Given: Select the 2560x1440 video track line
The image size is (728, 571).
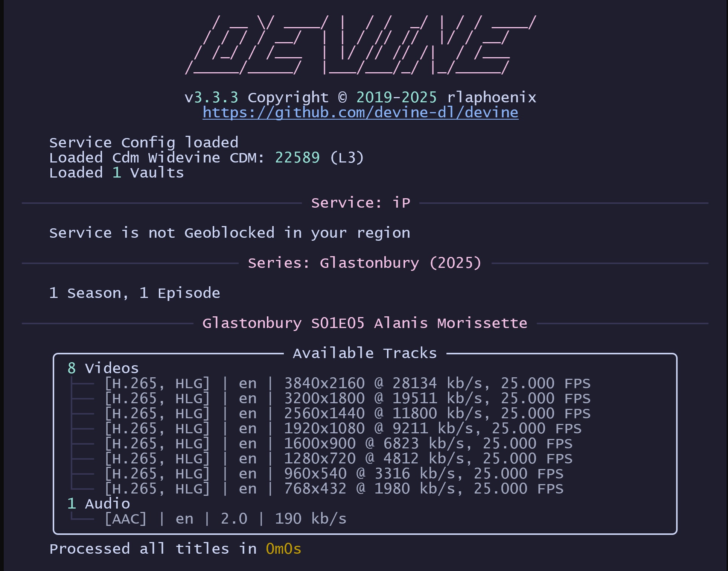Looking at the screenshot, I should [347, 413].
